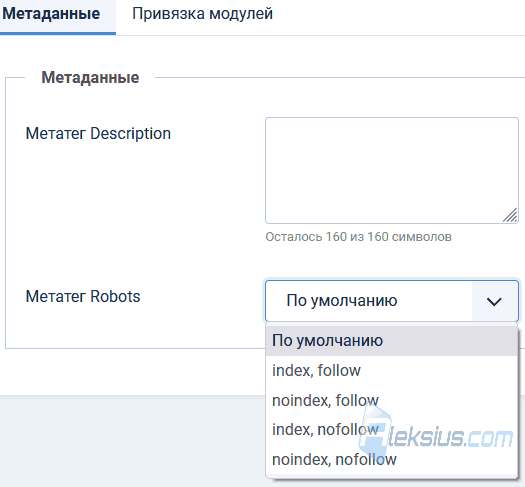The height and width of the screenshot is (487, 525).
Task: Open the Привязка модулей tab
Action: click(x=202, y=14)
